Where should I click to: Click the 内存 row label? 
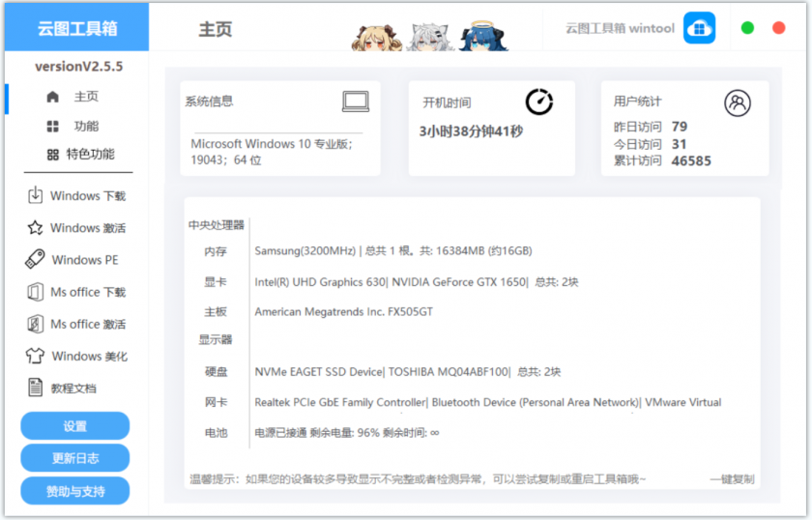216,251
